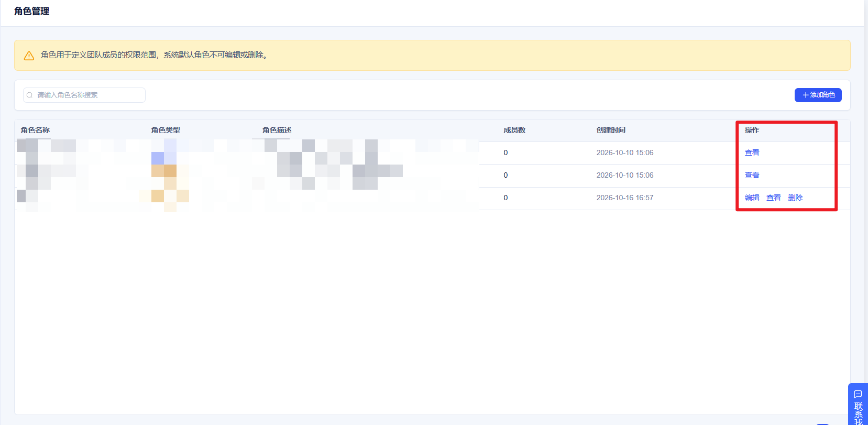The image size is (868, 425).
Task: Click the 角色管理 page title
Action: (31, 11)
